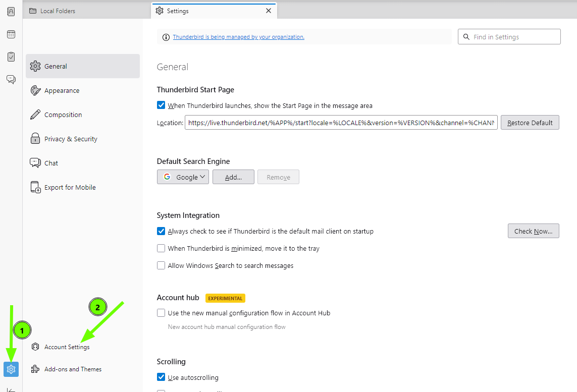Collapse the spaces toolbar with the arrow icon

tap(11, 390)
